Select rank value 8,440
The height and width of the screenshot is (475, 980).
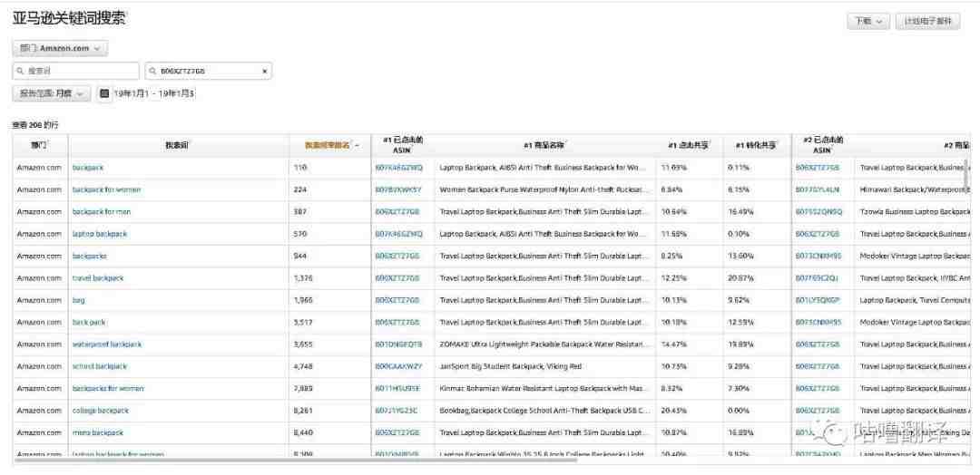(x=302, y=432)
